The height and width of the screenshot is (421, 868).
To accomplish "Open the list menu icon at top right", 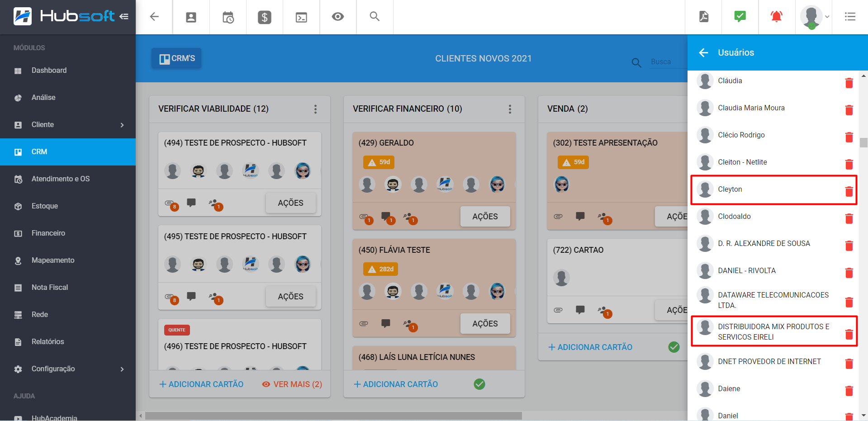I will click(850, 17).
